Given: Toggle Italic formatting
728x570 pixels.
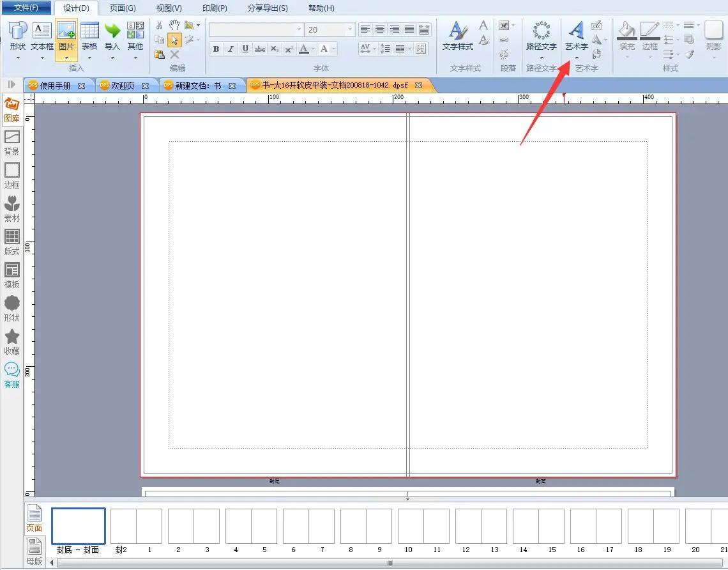Looking at the screenshot, I should click(x=231, y=49).
